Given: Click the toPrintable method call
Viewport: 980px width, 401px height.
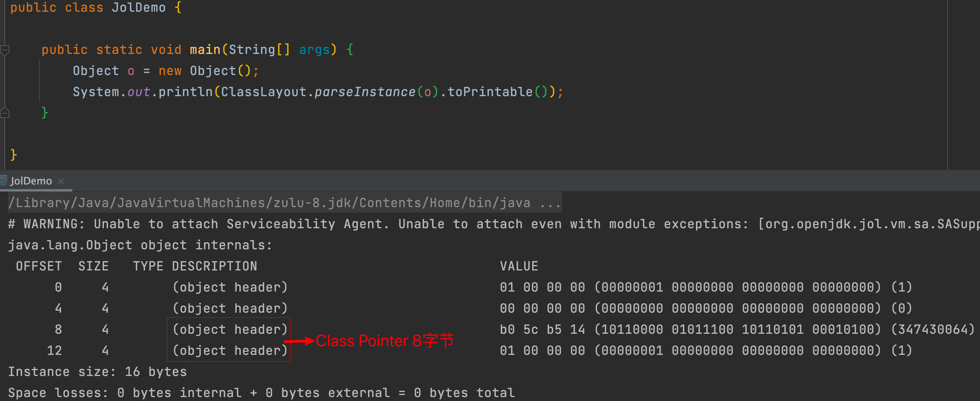Looking at the screenshot, I should [490, 92].
